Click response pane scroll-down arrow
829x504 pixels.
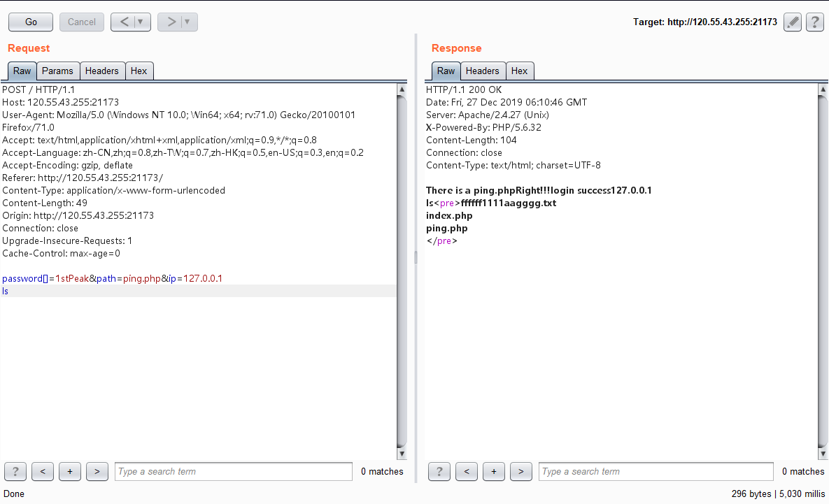[823, 454]
